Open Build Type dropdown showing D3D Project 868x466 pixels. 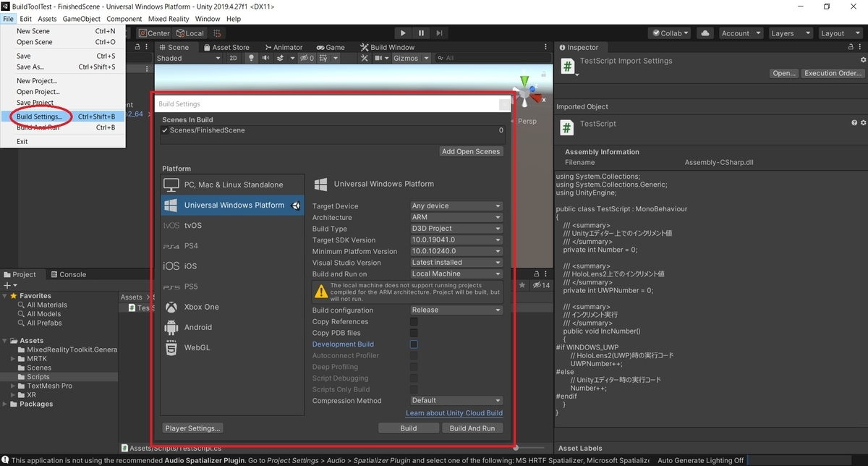(x=456, y=229)
